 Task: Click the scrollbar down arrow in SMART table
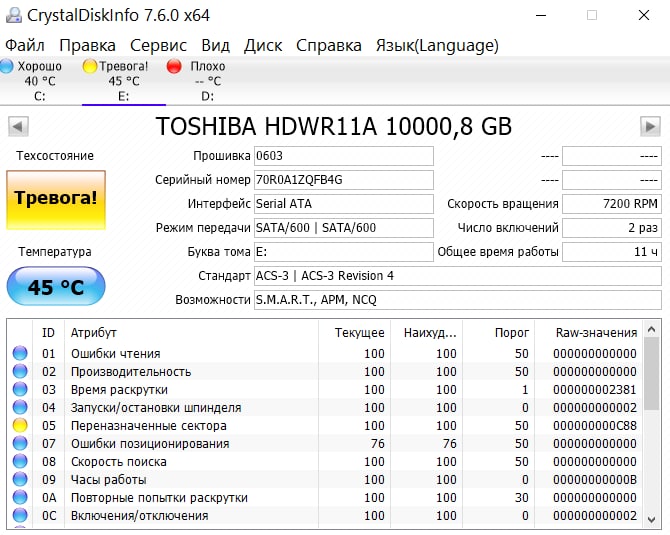pyautogui.click(x=651, y=520)
